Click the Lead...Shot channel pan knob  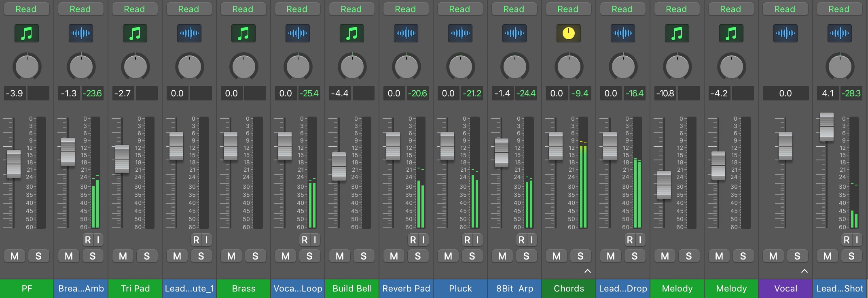[x=840, y=66]
